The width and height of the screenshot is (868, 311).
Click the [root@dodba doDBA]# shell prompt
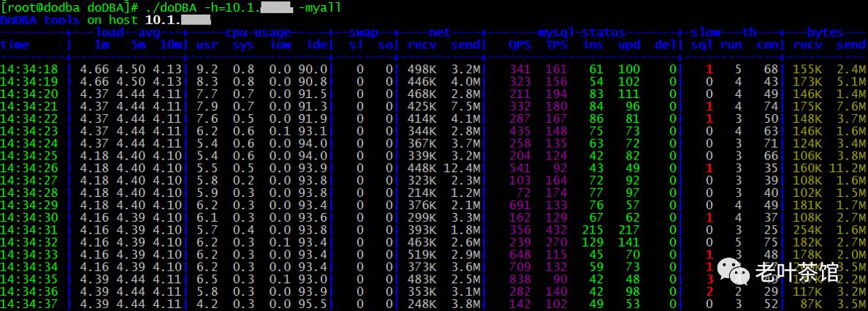click(69, 8)
